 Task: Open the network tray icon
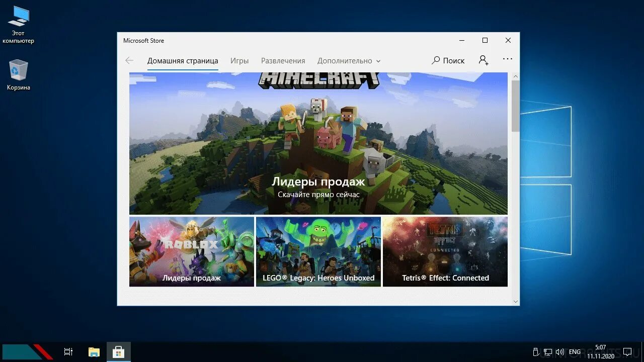coord(547,352)
